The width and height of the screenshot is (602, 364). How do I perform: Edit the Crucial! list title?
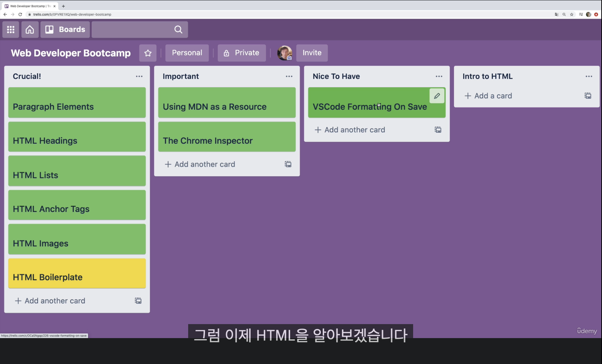pos(27,76)
